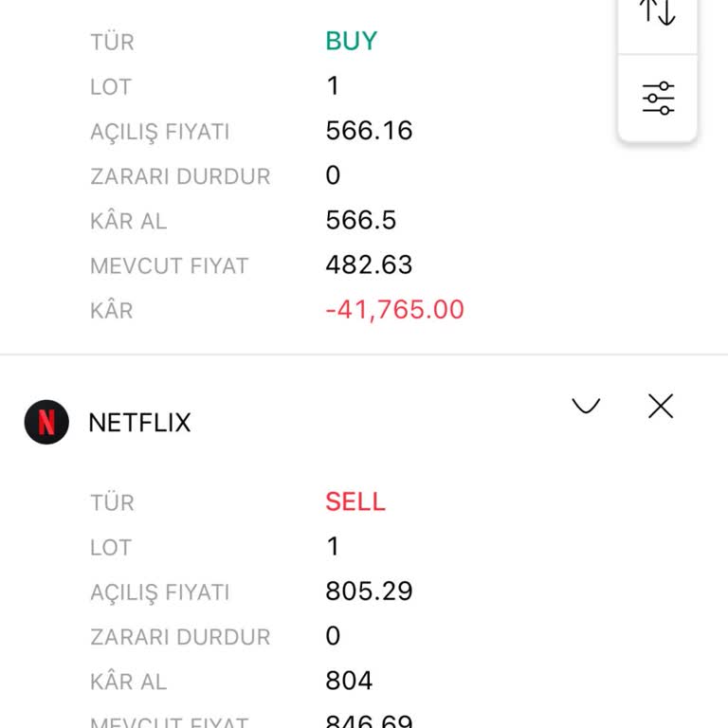Select the NETFLIX position title

click(139, 423)
